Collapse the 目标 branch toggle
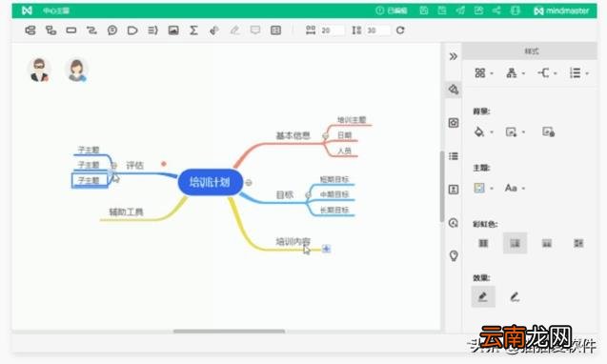The image size is (607, 364). (x=308, y=195)
